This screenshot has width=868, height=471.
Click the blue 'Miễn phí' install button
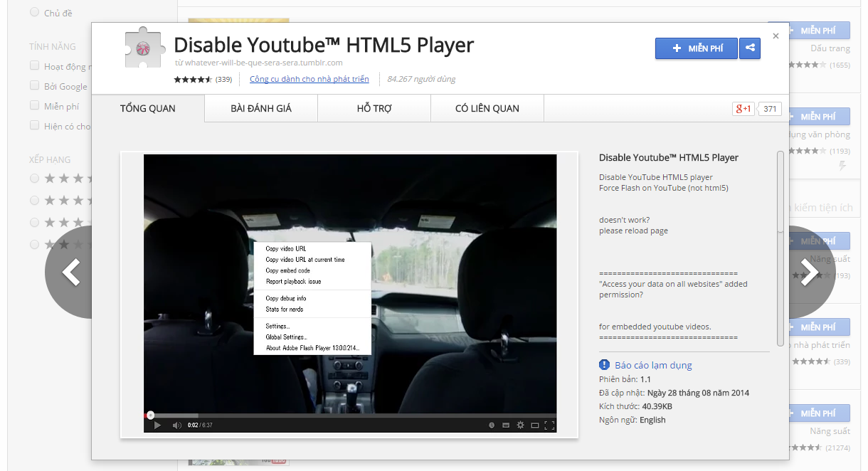696,48
